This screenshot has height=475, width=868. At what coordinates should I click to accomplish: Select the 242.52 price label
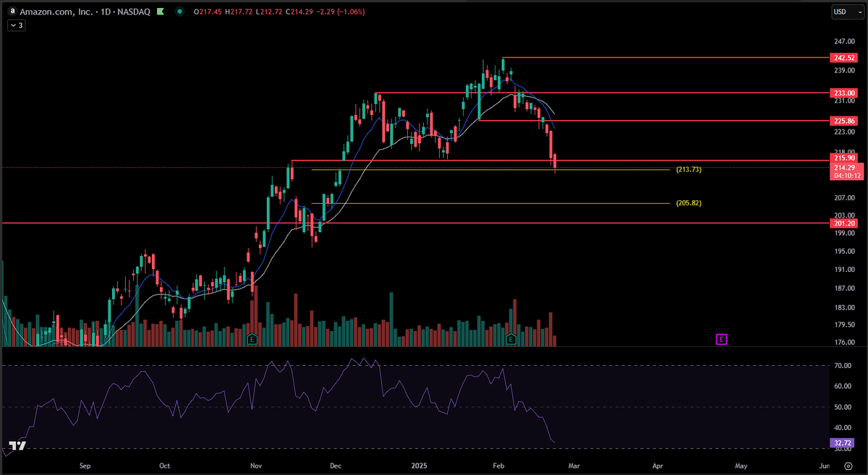[x=843, y=57]
